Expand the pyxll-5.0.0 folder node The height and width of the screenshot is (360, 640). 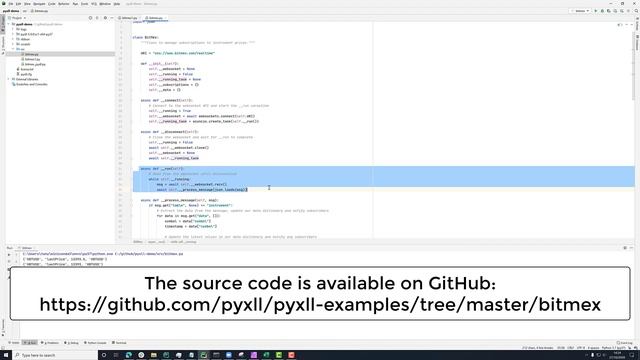[13, 34]
